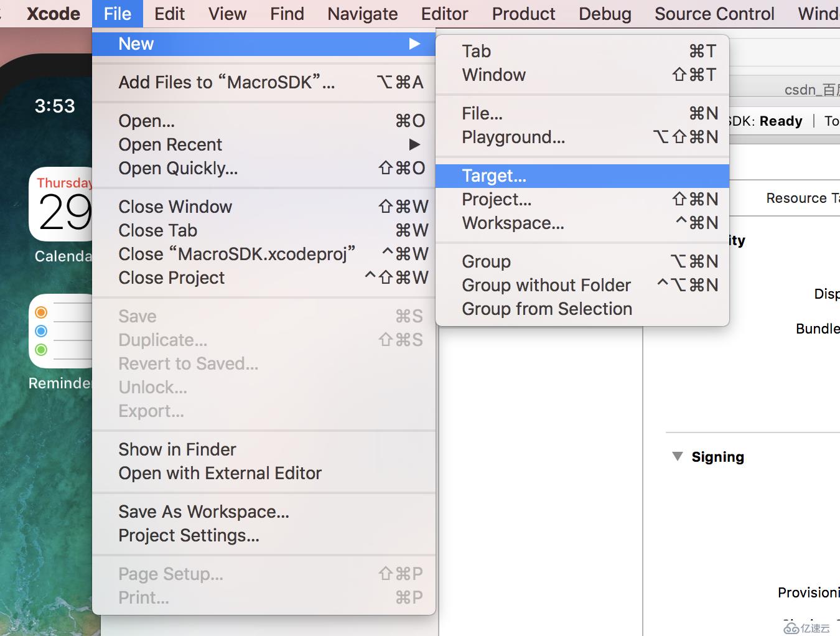Viewport: 840px width, 636px height.
Task: Open the View menu
Action: tap(227, 14)
